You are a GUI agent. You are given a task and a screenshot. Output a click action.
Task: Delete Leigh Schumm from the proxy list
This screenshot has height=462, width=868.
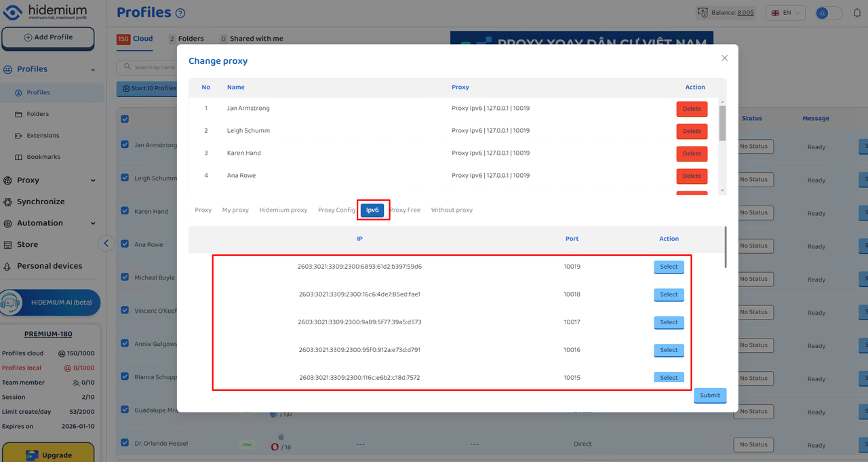click(692, 131)
